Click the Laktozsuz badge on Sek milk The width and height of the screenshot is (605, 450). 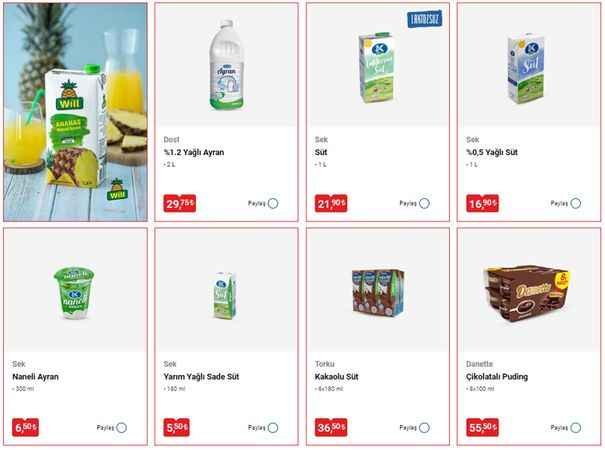(x=424, y=19)
